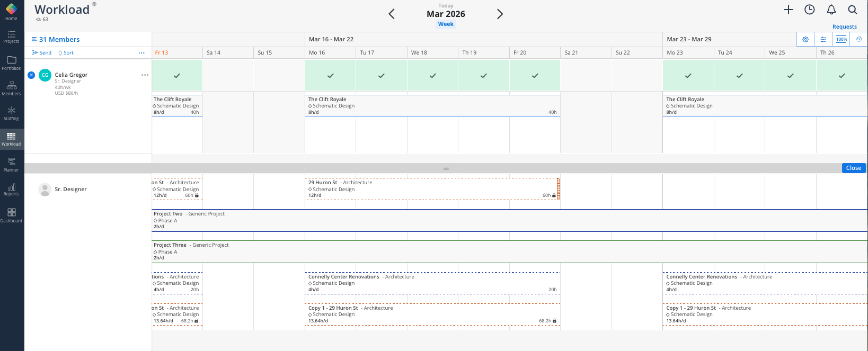Viewport: 868px width, 351px height.
Task: Click the Sr. Designer role label
Action: 70,190
